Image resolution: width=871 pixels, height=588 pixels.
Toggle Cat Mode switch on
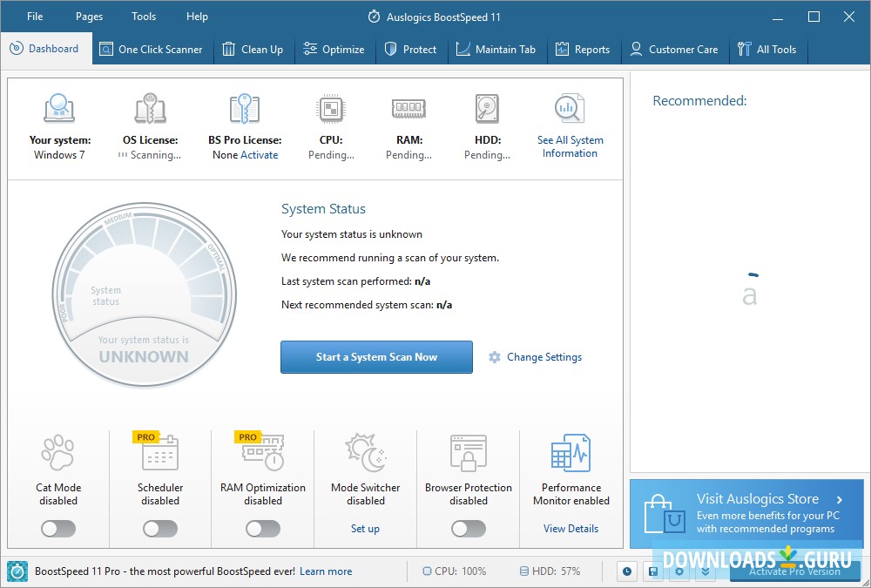pos(58,529)
